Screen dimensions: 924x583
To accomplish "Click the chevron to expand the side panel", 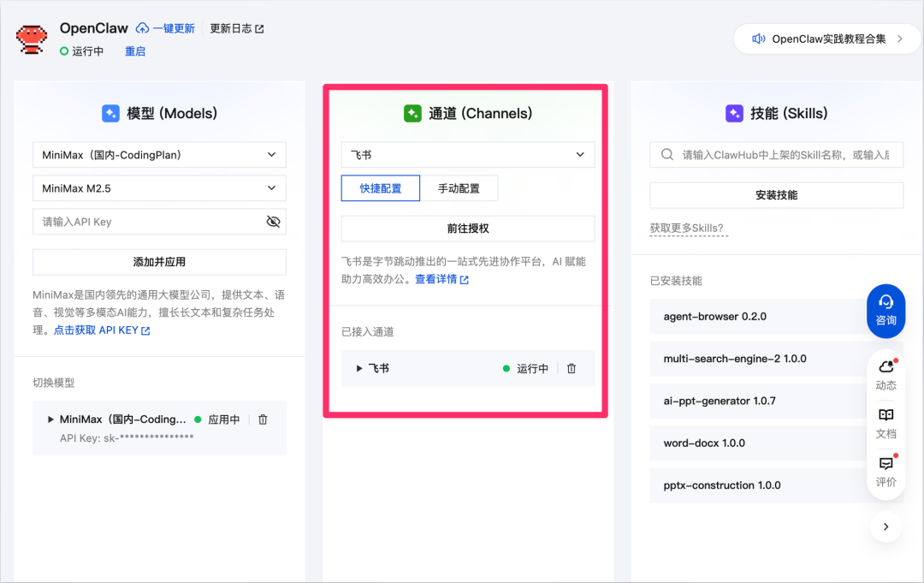I will [885, 526].
